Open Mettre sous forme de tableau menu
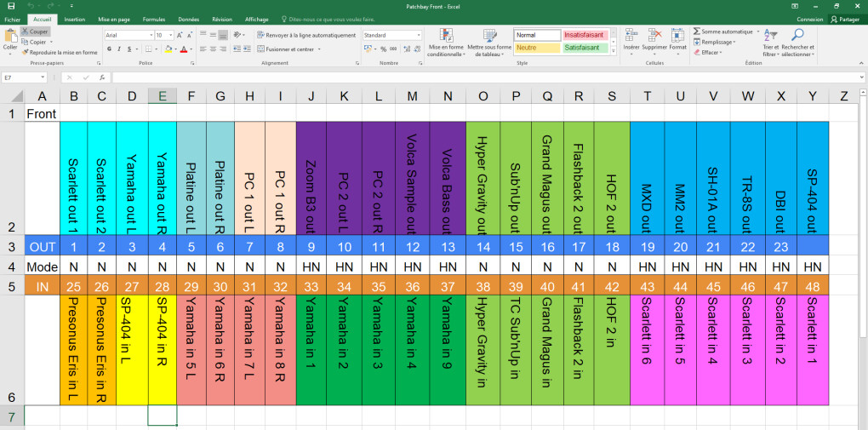The height and width of the screenshot is (430, 868). coord(489,43)
